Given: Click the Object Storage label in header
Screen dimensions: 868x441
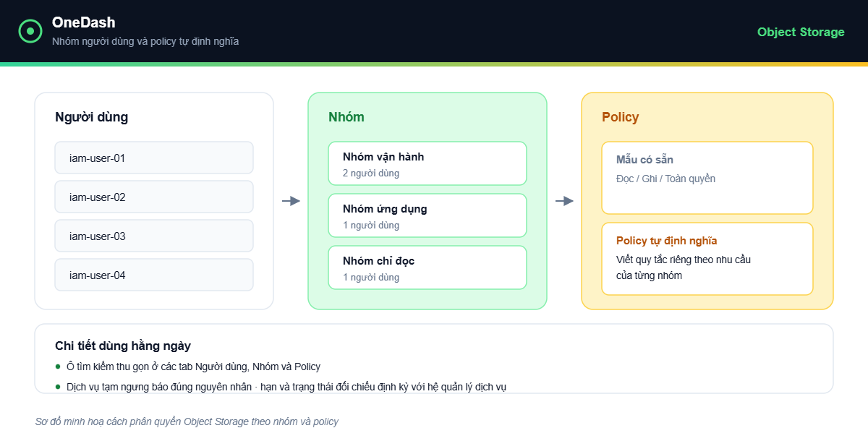Looking at the screenshot, I should (x=801, y=32).
